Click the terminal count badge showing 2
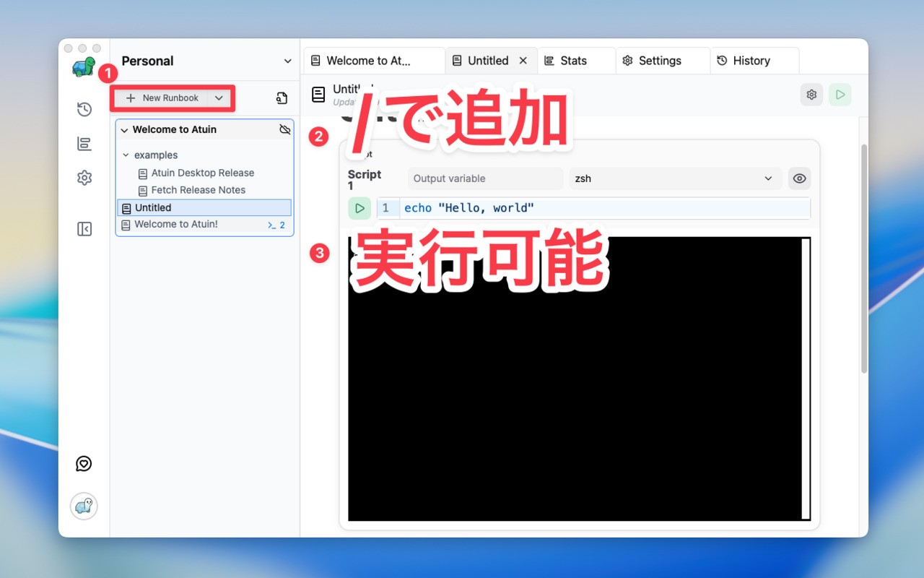 276,225
